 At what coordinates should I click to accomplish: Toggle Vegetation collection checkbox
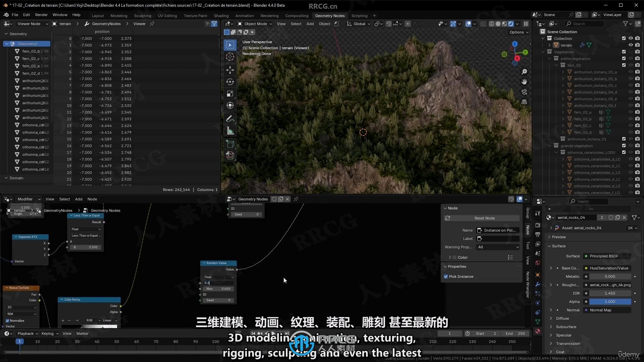[624, 52]
